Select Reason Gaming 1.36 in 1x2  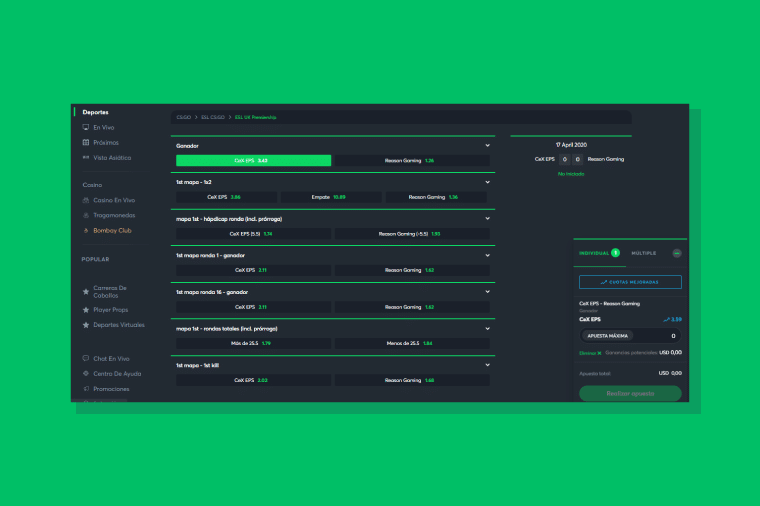(436, 197)
